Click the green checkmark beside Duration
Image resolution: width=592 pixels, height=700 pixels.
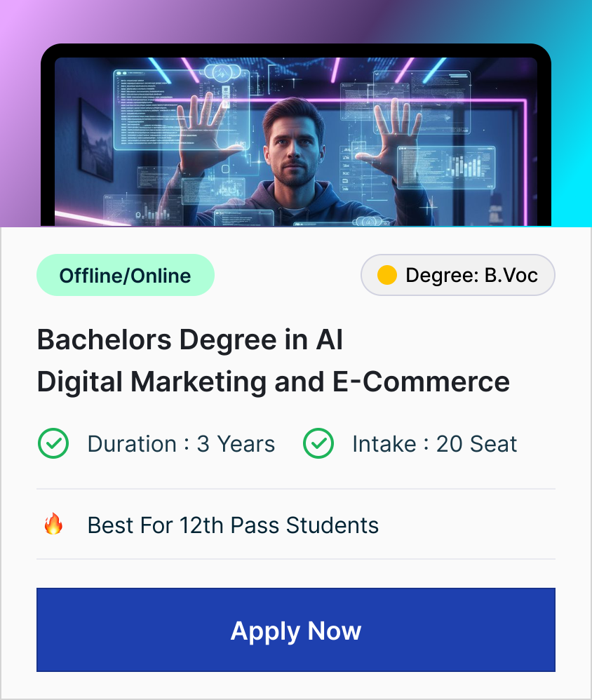(x=53, y=444)
